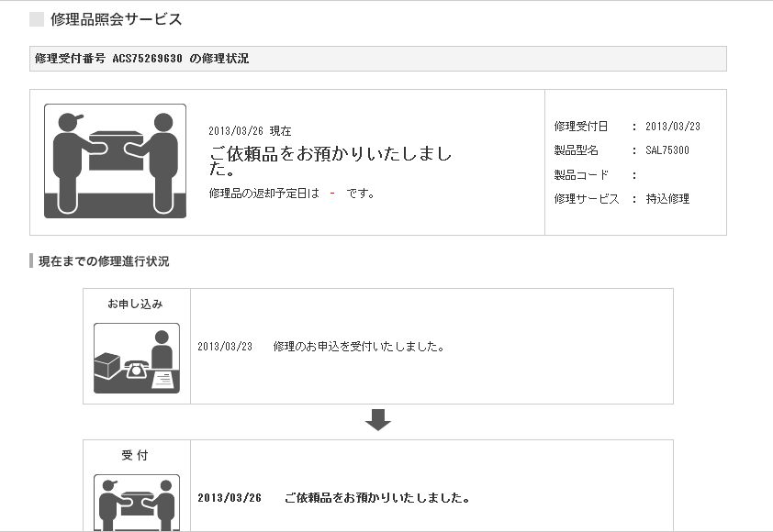Click the 受付 step label
The height and width of the screenshot is (532, 773).
coord(135,455)
